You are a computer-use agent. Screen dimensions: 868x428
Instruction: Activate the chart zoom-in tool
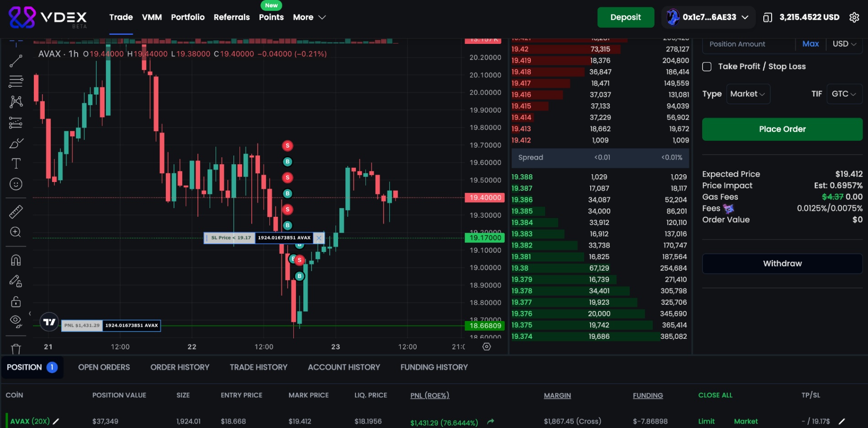pyautogui.click(x=16, y=232)
